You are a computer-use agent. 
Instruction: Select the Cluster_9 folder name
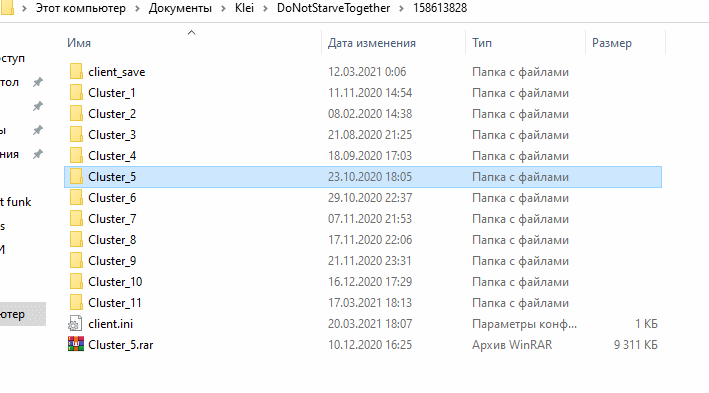pos(112,261)
